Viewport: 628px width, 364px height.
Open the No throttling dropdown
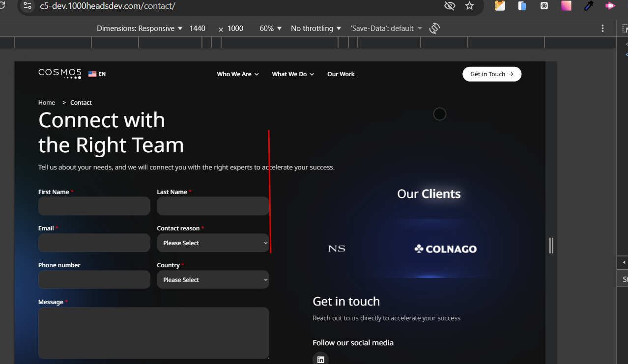316,28
